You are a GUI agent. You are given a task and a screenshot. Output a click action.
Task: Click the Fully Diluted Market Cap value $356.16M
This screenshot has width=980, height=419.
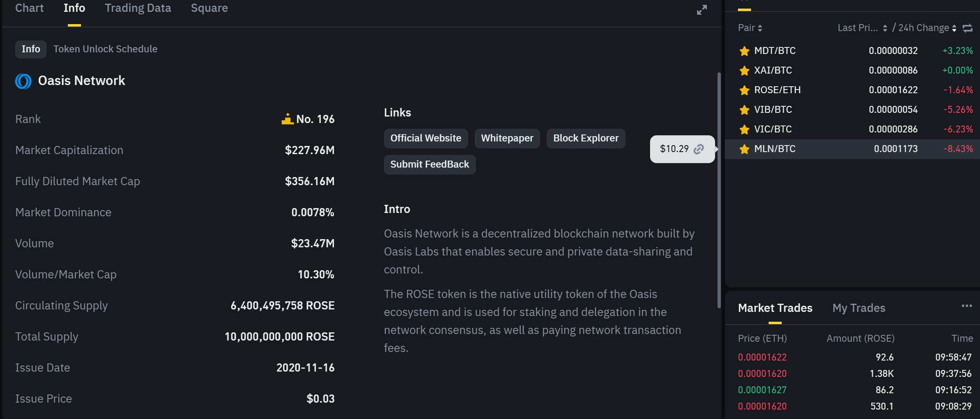click(x=309, y=181)
